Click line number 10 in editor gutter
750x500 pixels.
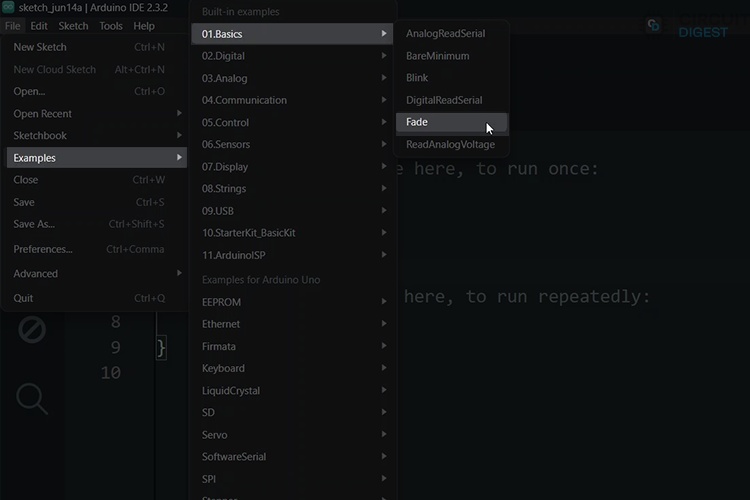[x=110, y=373]
